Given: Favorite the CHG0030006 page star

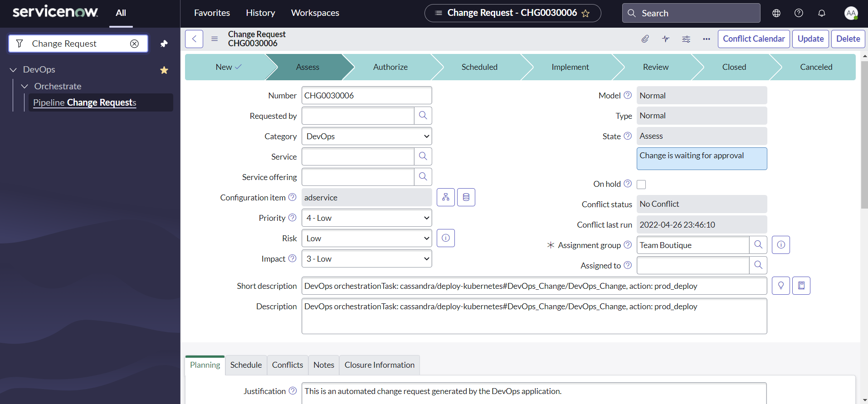Looking at the screenshot, I should pyautogui.click(x=585, y=13).
